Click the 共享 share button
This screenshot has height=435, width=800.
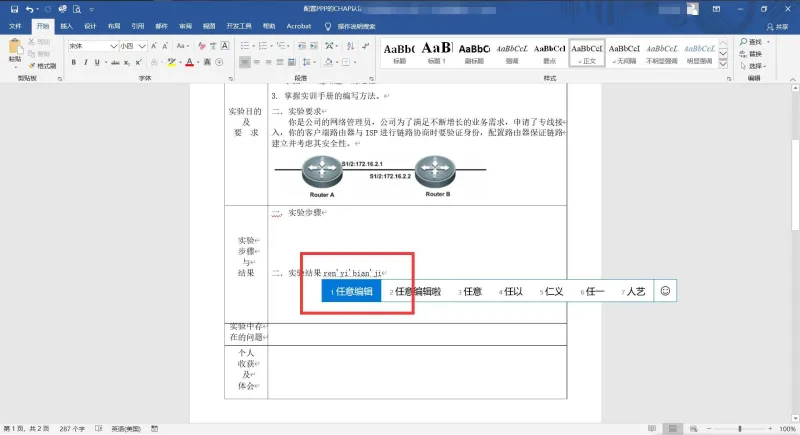point(778,27)
